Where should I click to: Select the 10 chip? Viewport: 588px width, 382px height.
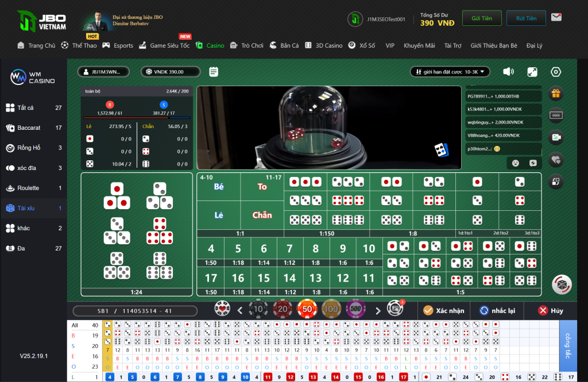pos(258,309)
